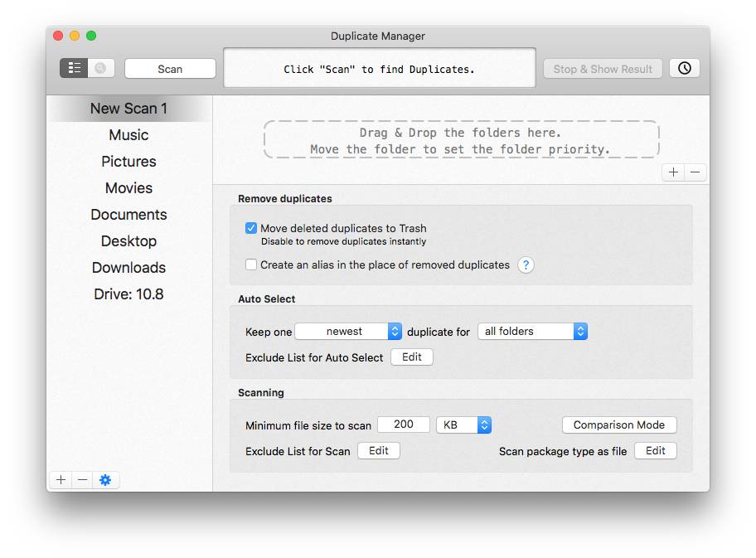Select the list view icon in toolbar
The image size is (756, 558).
(x=73, y=67)
